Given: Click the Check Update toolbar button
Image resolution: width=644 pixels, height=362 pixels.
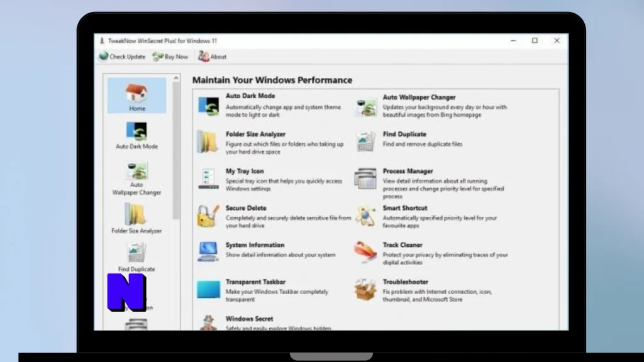Looking at the screenshot, I should (122, 57).
